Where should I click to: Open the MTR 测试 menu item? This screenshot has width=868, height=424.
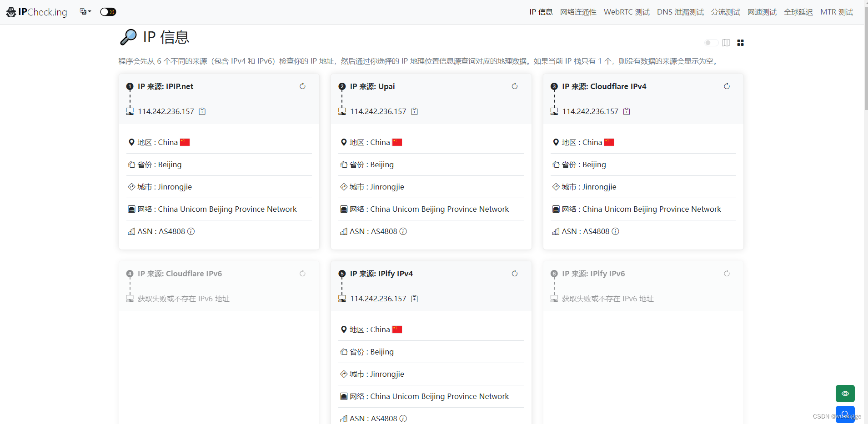(x=837, y=12)
